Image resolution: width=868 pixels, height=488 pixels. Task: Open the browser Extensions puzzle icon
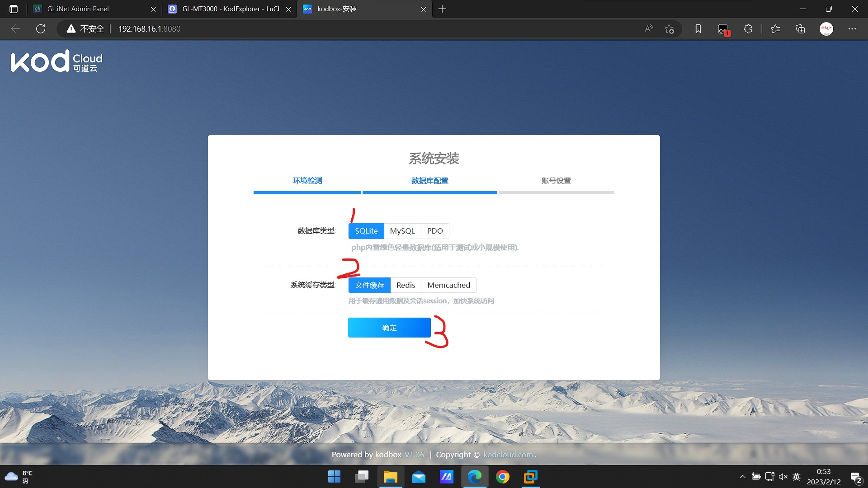click(x=748, y=29)
